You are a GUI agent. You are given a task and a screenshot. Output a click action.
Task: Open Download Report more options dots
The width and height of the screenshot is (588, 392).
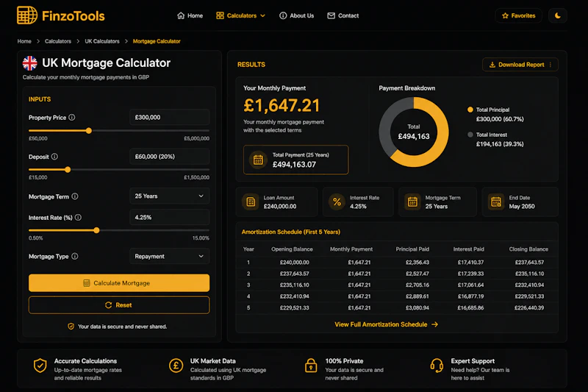coord(550,65)
